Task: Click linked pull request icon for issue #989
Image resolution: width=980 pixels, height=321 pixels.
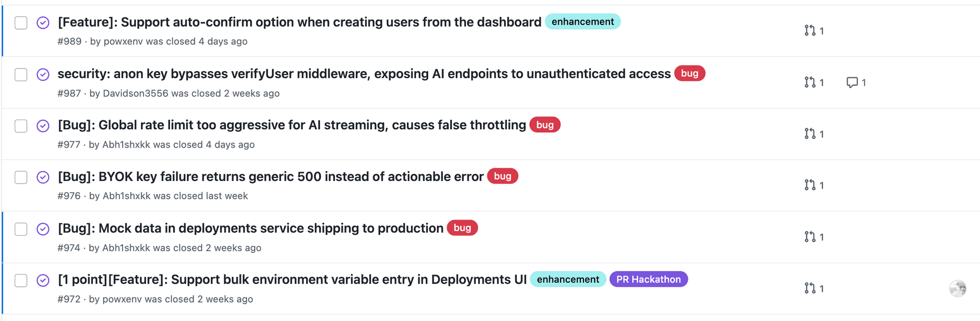Action: [814, 31]
